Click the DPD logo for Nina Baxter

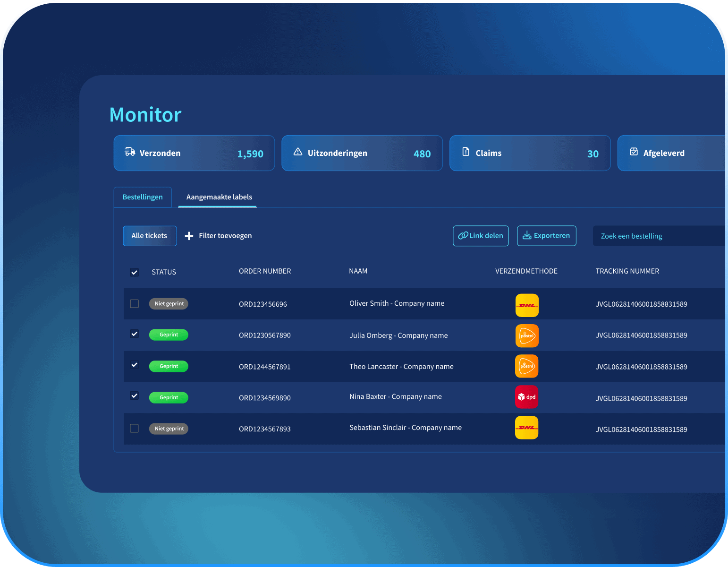point(527,397)
